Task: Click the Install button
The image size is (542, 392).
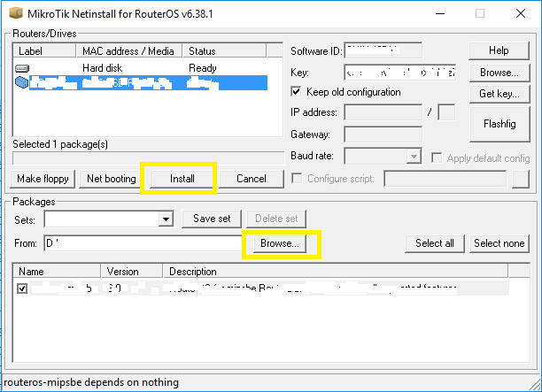Action: point(182,179)
